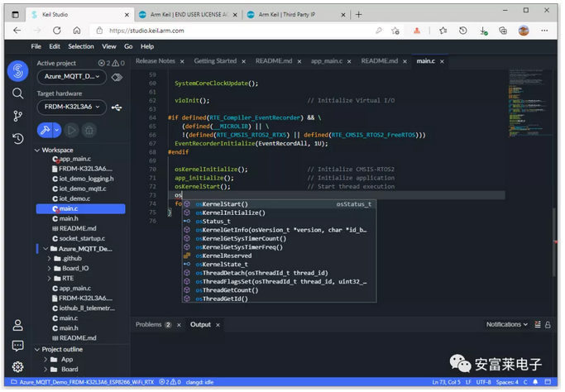Click the icon next to the active project dropdown
Viewport: 565px width, 392px height.
click(x=117, y=77)
